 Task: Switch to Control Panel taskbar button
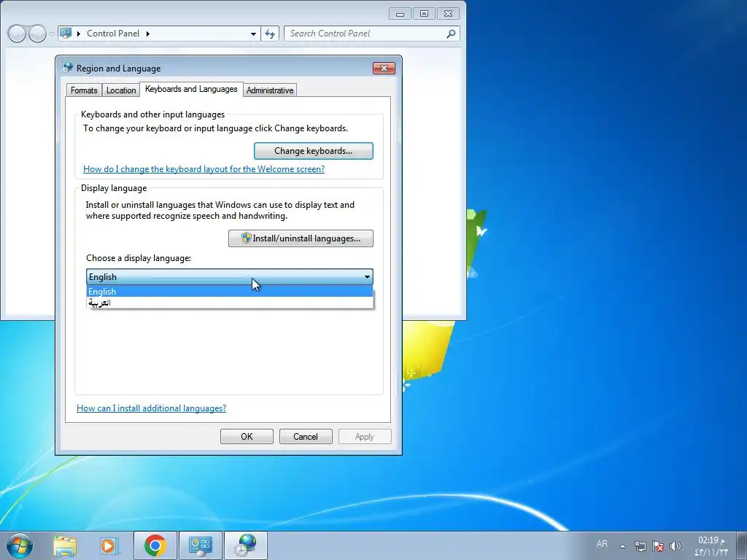200,545
